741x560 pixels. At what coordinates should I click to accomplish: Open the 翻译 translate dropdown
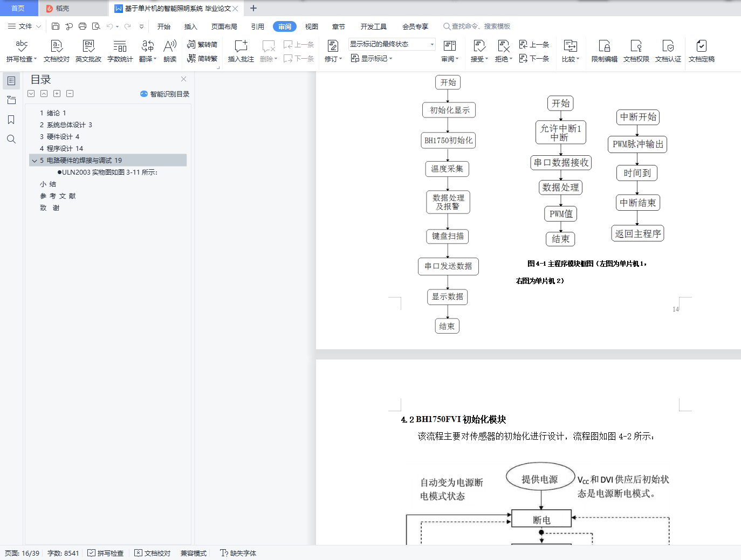[x=155, y=59]
